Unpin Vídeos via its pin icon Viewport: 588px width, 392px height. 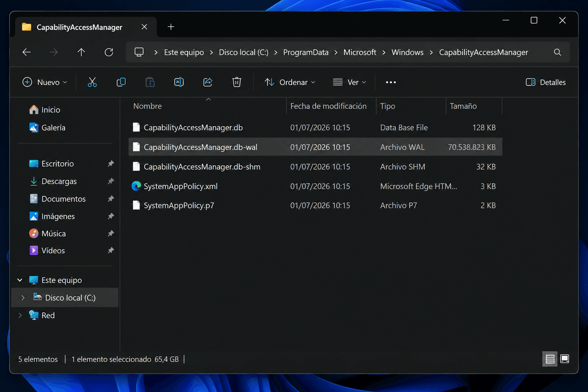(x=111, y=250)
